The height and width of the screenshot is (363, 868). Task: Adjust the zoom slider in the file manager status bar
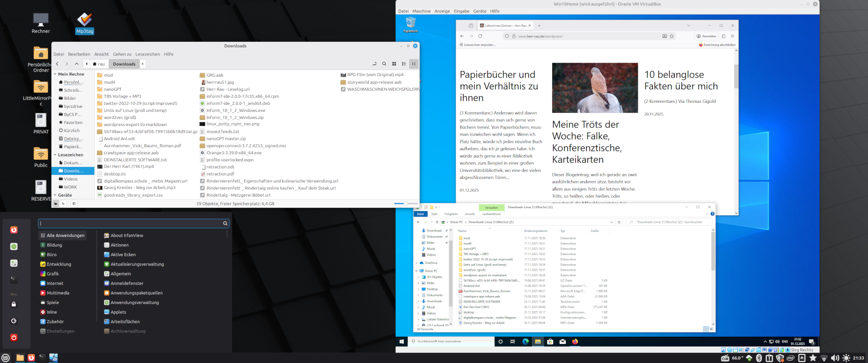point(405,204)
